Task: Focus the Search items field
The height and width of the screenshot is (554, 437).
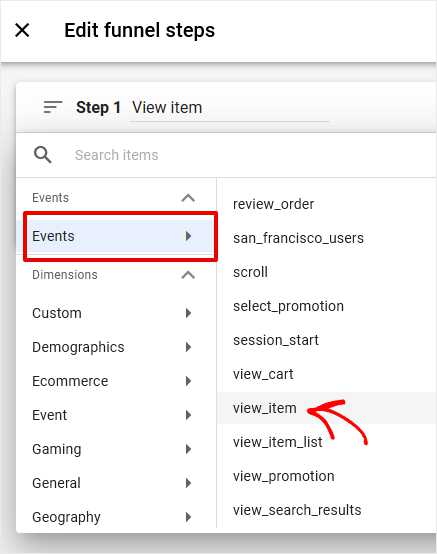Action: pos(247,155)
